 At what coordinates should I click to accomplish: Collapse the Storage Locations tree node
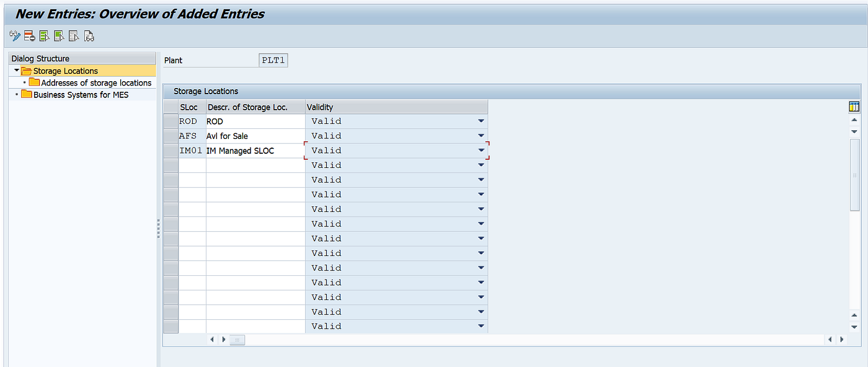17,71
